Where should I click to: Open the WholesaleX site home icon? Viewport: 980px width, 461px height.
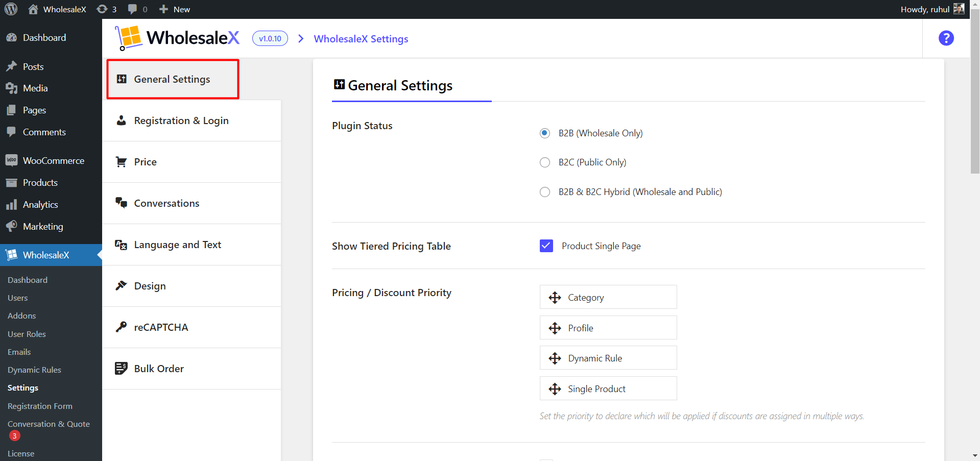point(33,9)
